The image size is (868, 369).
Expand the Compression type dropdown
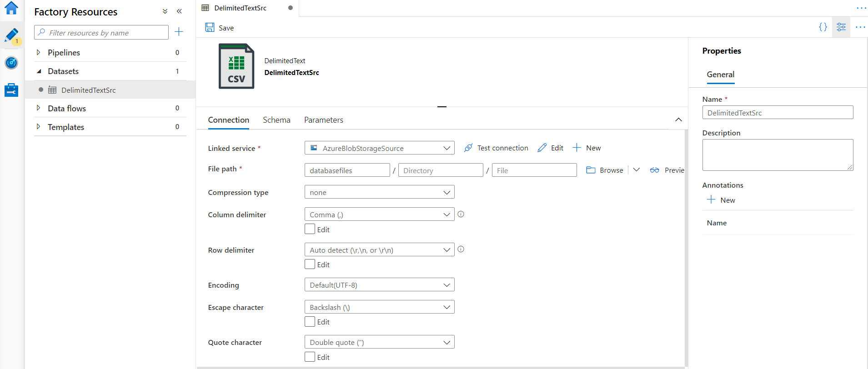tap(379, 192)
